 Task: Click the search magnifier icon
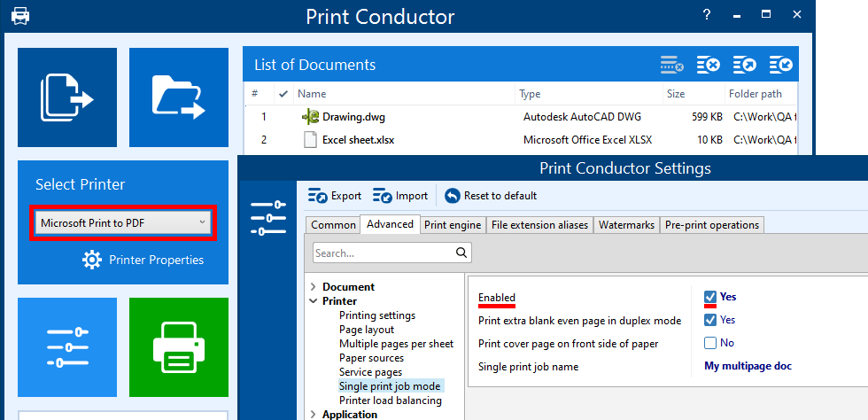(461, 253)
